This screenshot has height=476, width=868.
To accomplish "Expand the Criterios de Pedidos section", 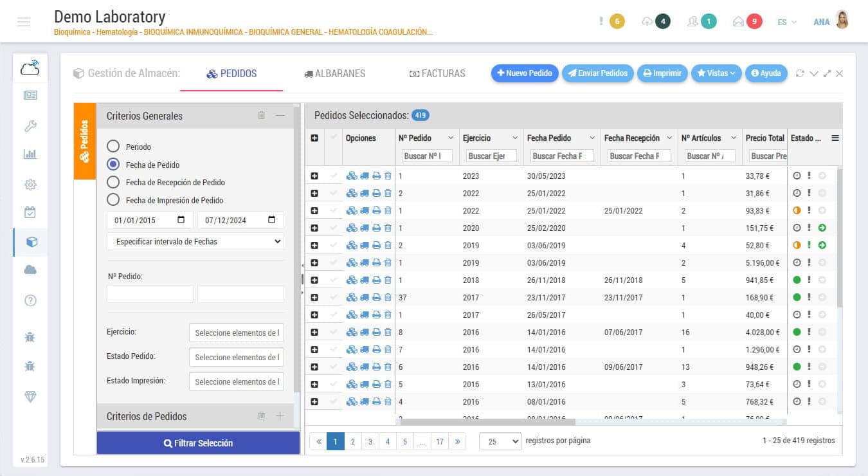I will pyautogui.click(x=280, y=416).
